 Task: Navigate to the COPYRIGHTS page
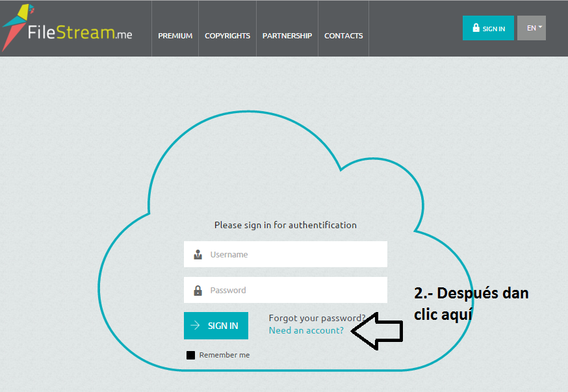[227, 36]
